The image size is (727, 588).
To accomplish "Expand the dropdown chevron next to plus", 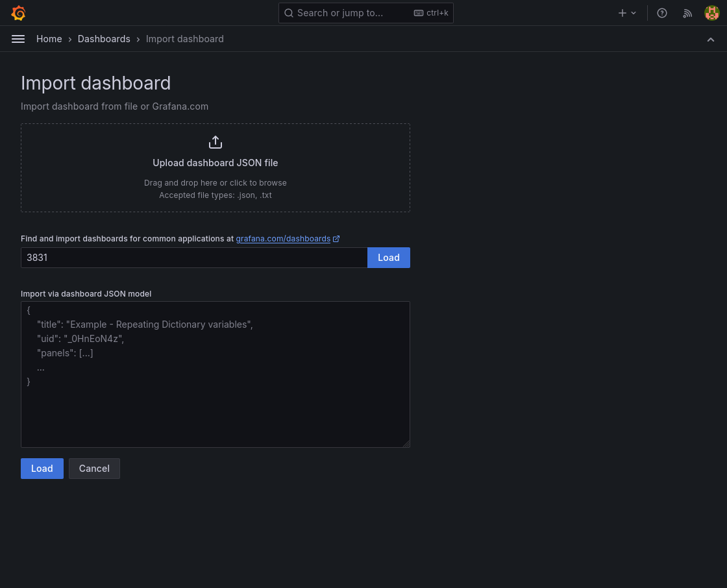I will (x=634, y=13).
